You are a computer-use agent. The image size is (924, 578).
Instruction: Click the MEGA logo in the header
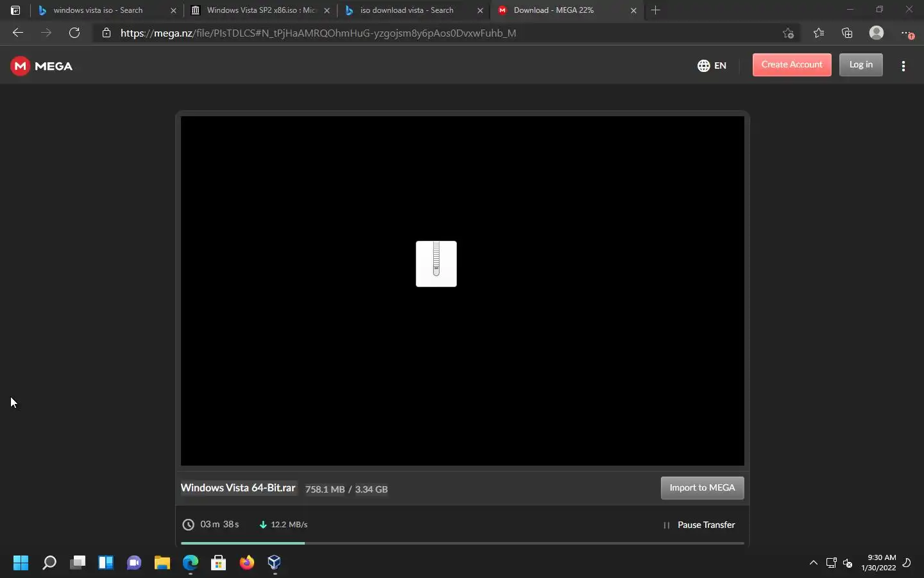pos(42,66)
